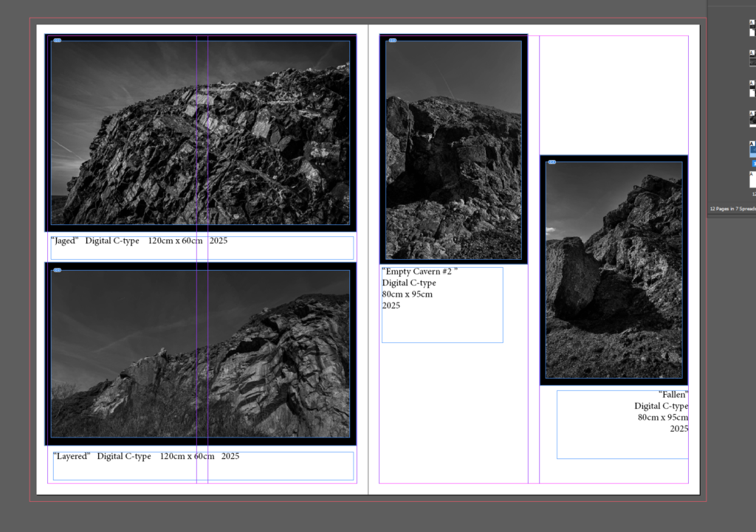Select the Fallen boulder portrait photograph

click(614, 270)
